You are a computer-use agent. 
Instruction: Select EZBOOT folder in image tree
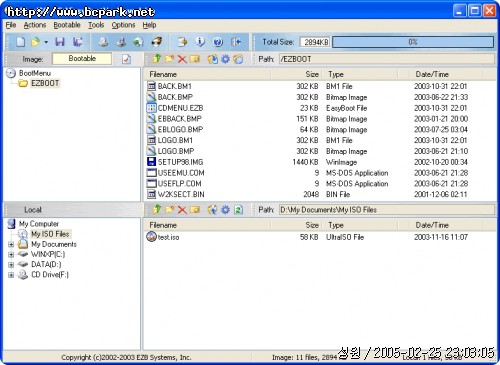pyautogui.click(x=45, y=83)
